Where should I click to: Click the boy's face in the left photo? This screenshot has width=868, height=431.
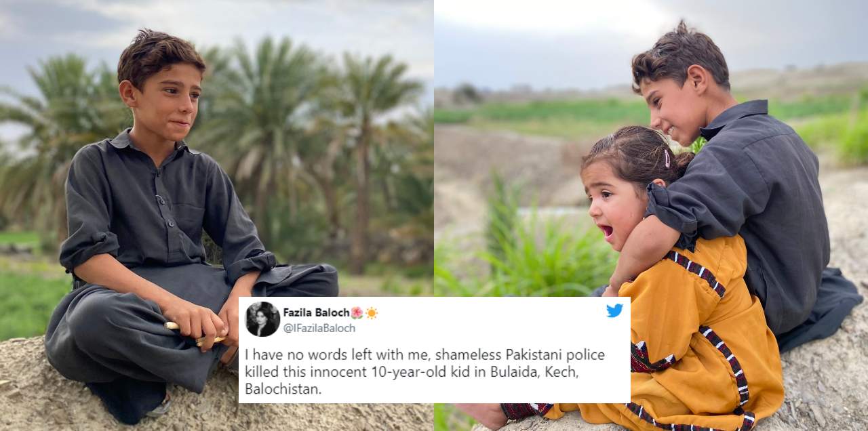click(x=170, y=102)
